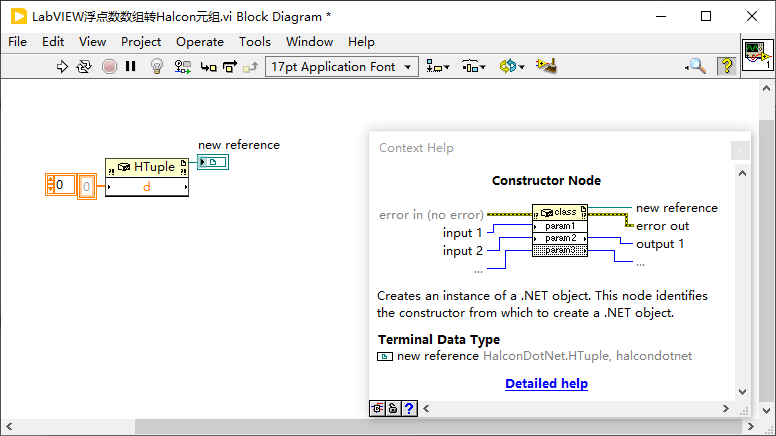The height and width of the screenshot is (436, 776).
Task: Click the block diagram horizontal scrollbar thumb
Action: coord(438,426)
